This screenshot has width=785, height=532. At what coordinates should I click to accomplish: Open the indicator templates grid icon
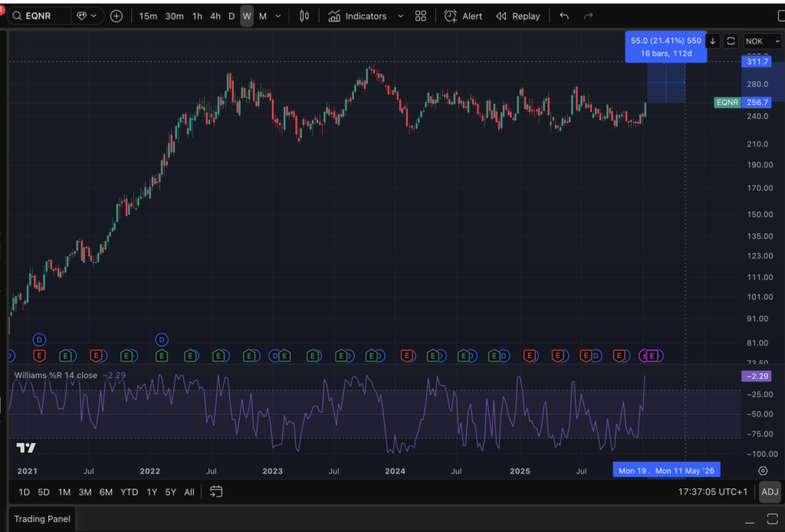pyautogui.click(x=420, y=15)
